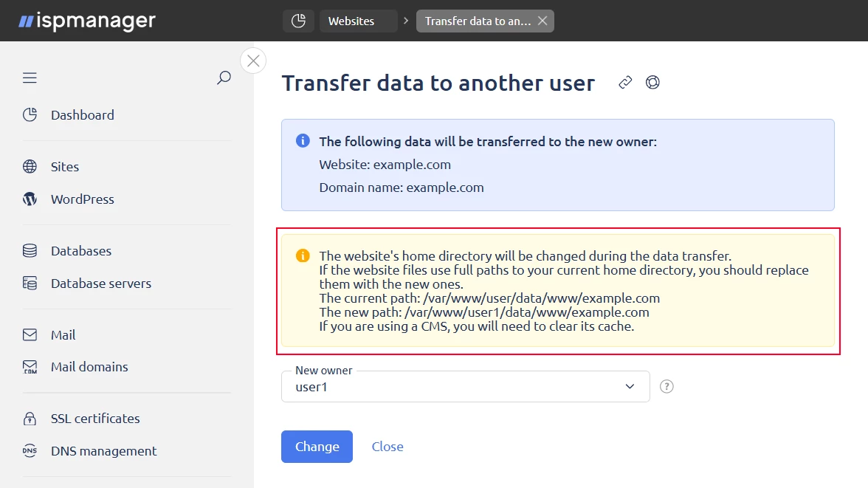Expand the New owner dropdown

pyautogui.click(x=630, y=386)
